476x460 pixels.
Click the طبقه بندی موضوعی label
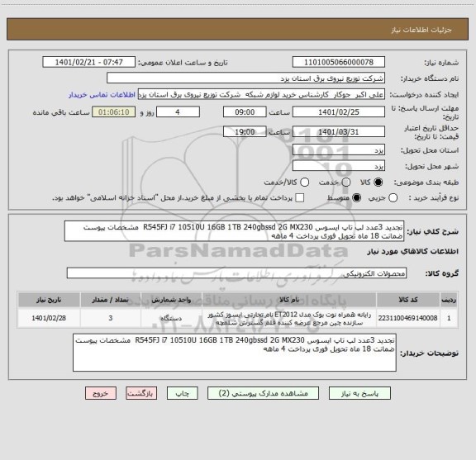point(426,183)
